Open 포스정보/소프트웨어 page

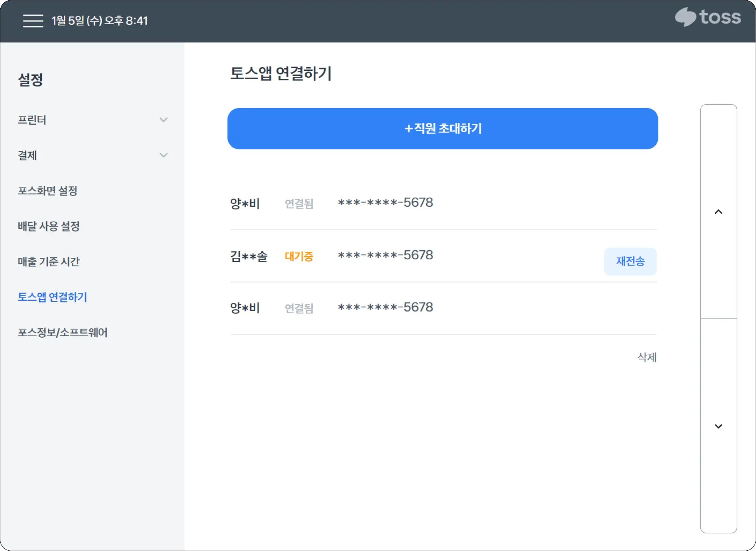62,332
